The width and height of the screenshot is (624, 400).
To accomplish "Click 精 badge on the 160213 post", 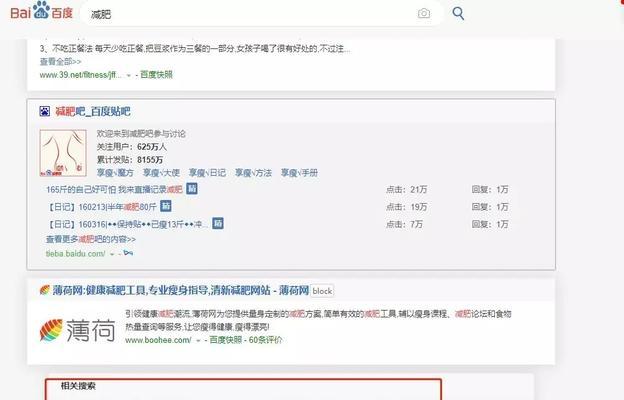I will click(x=166, y=206).
